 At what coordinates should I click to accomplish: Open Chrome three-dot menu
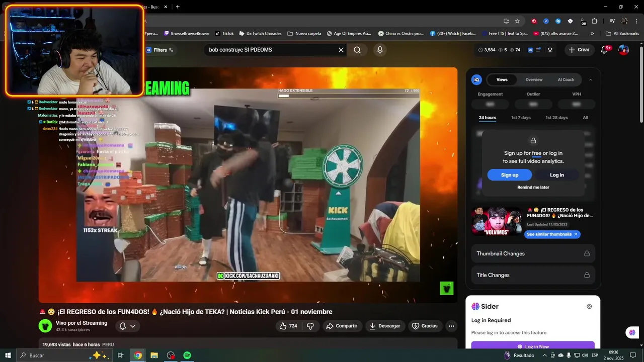point(636,21)
